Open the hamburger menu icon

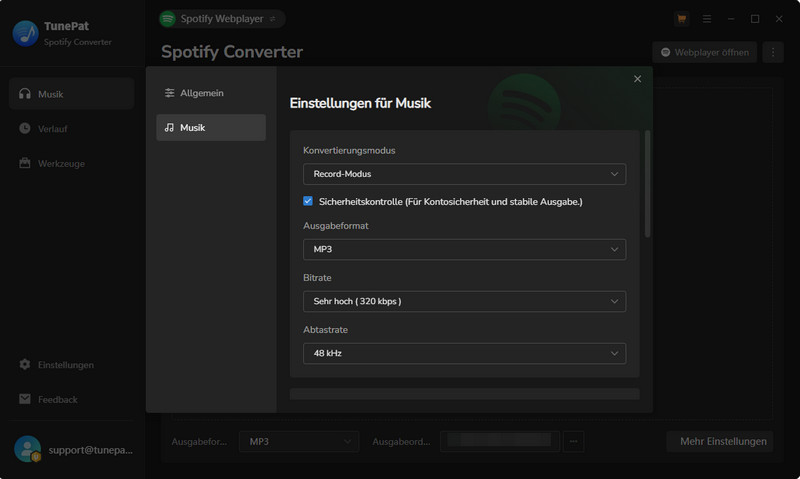707,19
